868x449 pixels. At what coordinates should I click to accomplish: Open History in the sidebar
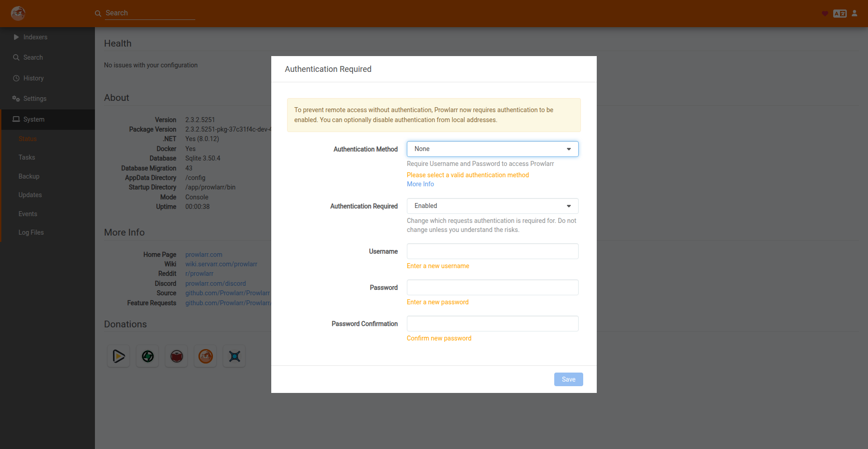[x=33, y=78]
